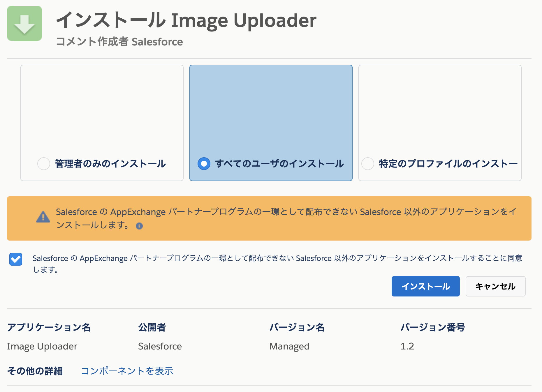This screenshot has width=542, height=392.
Task: Click the バージョン名 label
Action: pyautogui.click(x=297, y=327)
